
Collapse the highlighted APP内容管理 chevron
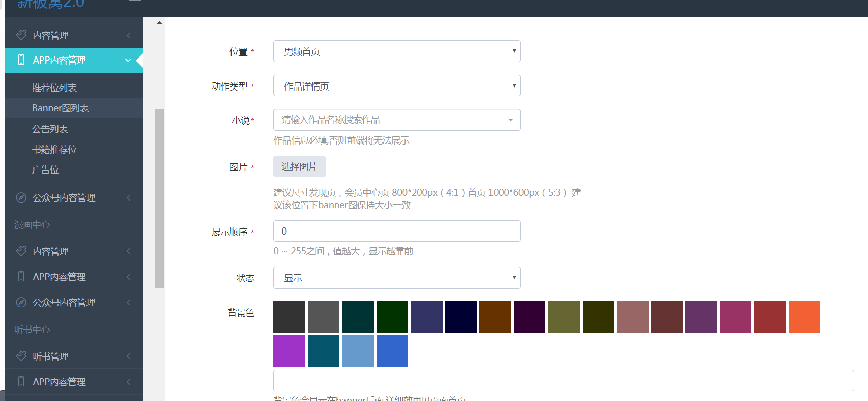coord(128,60)
